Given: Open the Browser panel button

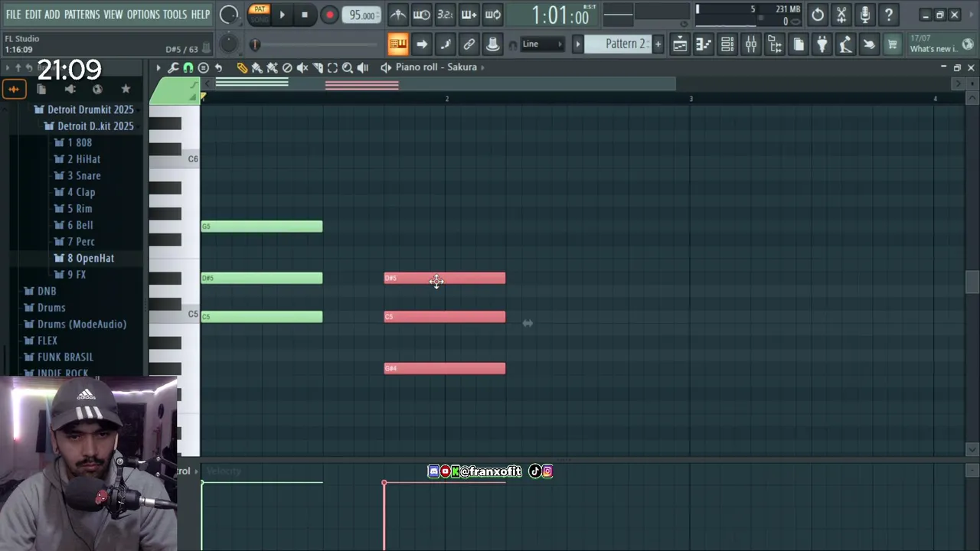Looking at the screenshot, I should coord(775,44).
